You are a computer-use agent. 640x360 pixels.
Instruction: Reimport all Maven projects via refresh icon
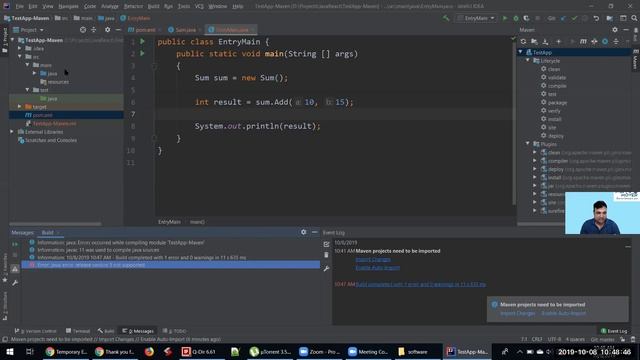523,41
